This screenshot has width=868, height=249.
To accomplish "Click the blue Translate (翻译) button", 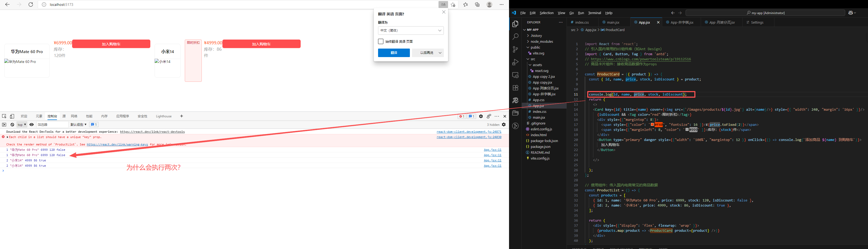I will click(x=394, y=53).
